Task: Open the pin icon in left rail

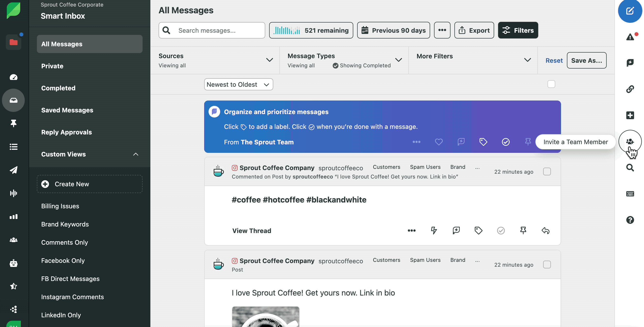Action: [14, 123]
